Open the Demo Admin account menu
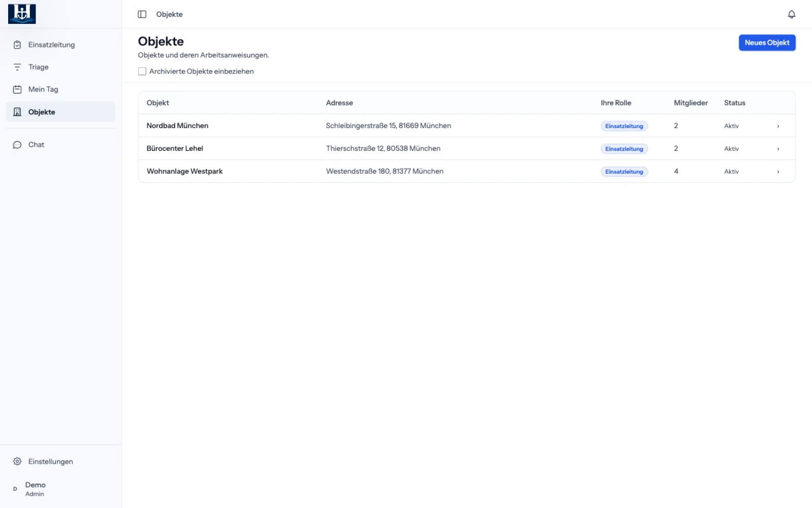This screenshot has height=508, width=812. pos(61,489)
